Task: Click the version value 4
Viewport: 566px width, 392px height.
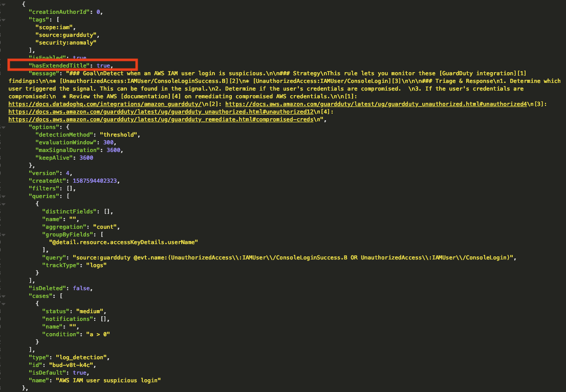Action: pyautogui.click(x=68, y=173)
